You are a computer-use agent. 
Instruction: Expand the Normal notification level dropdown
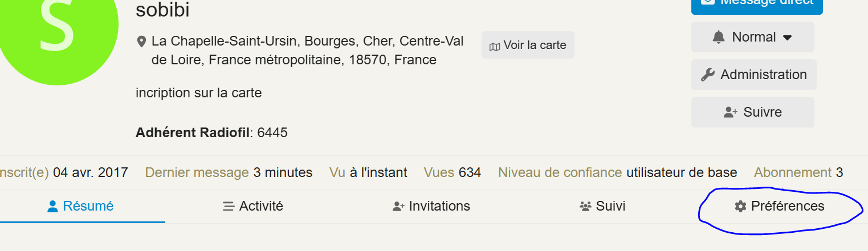[x=753, y=38]
